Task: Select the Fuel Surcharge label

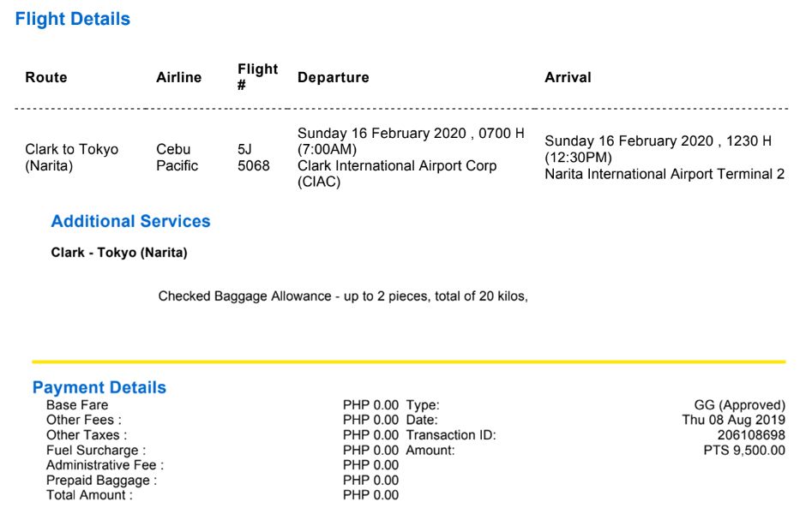Action: coord(96,451)
